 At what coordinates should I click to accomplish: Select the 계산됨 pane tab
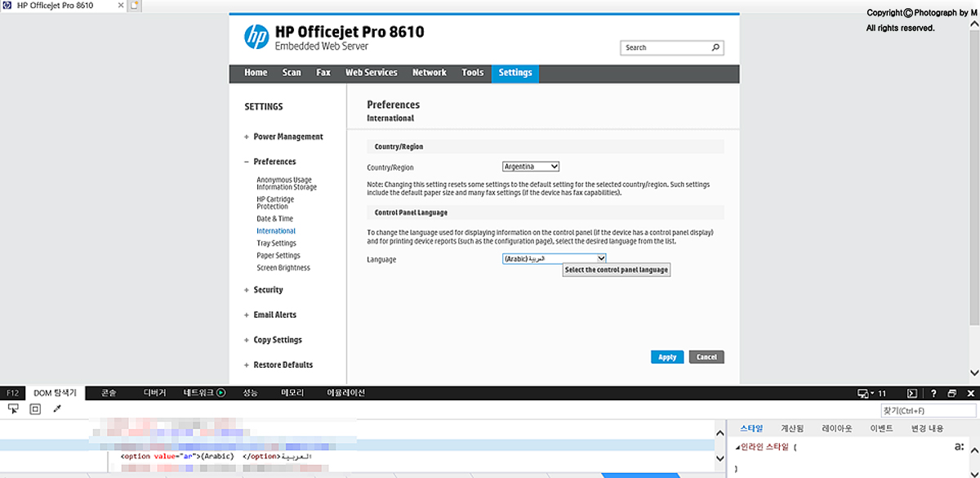tap(792, 428)
